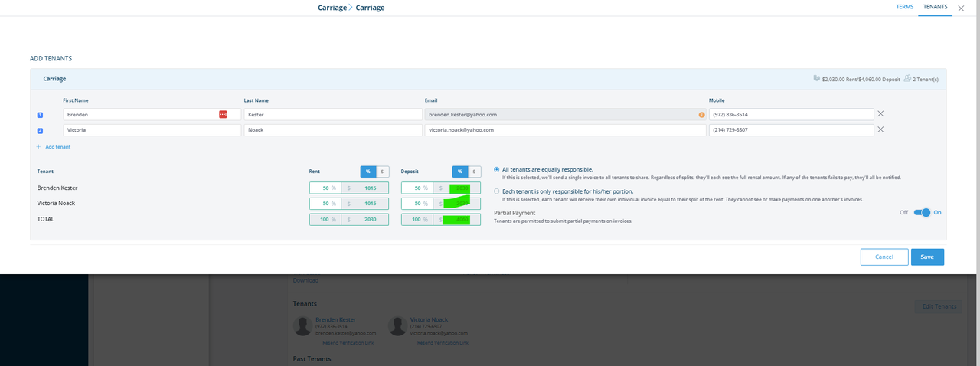Click the tenant number 2 badge
Screen dimensions: 980x366
coord(40,130)
